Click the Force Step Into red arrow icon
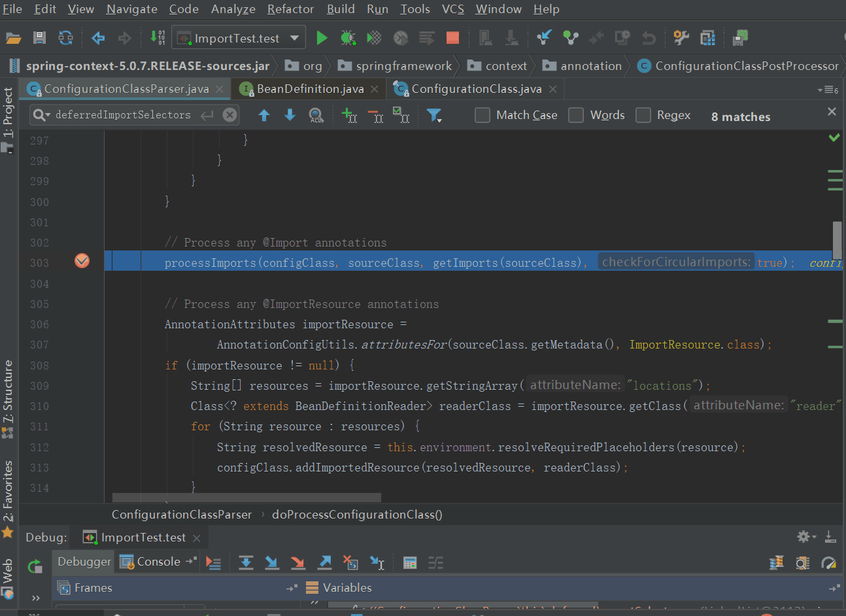846x616 pixels. coord(298,562)
